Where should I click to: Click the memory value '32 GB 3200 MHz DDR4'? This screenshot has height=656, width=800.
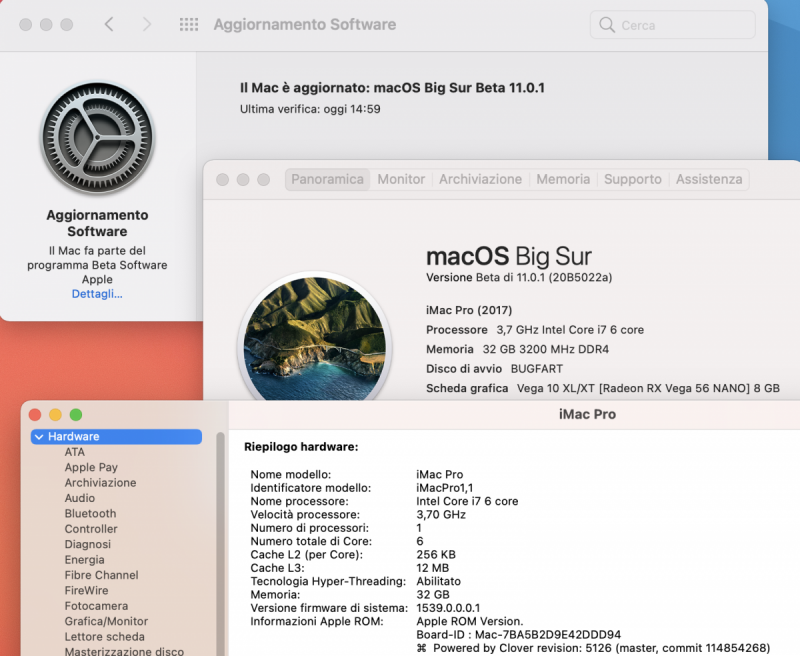[x=545, y=349]
